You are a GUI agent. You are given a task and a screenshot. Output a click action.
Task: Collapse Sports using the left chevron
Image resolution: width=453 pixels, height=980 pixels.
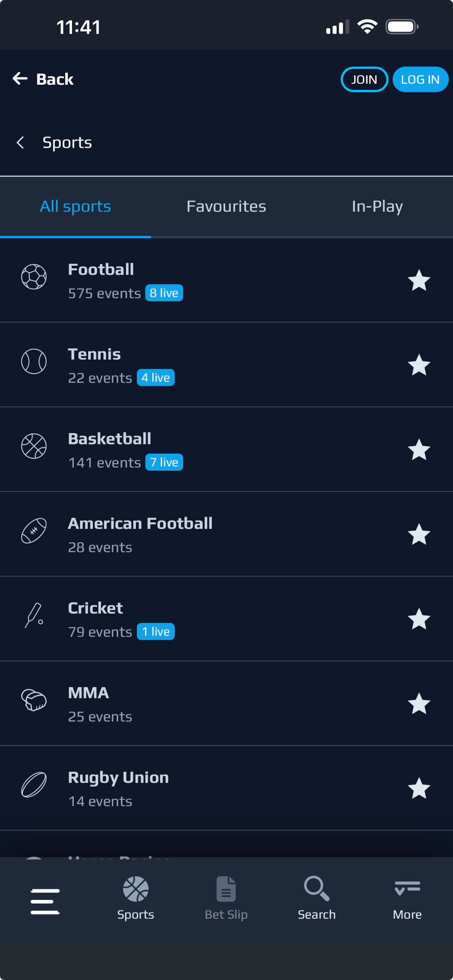(20, 143)
